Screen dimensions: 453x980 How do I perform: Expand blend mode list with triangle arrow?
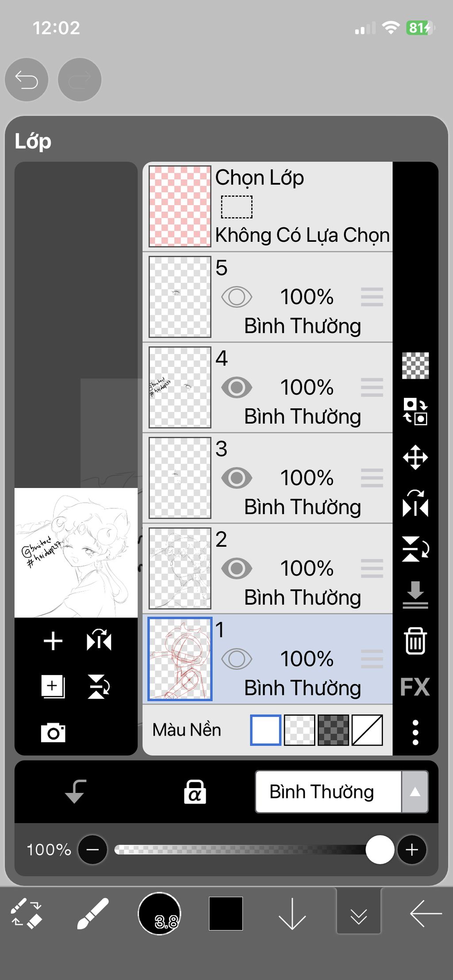tap(415, 792)
